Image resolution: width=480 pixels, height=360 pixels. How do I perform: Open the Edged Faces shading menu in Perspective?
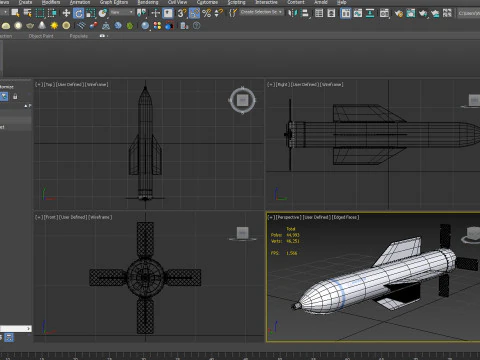pos(346,217)
